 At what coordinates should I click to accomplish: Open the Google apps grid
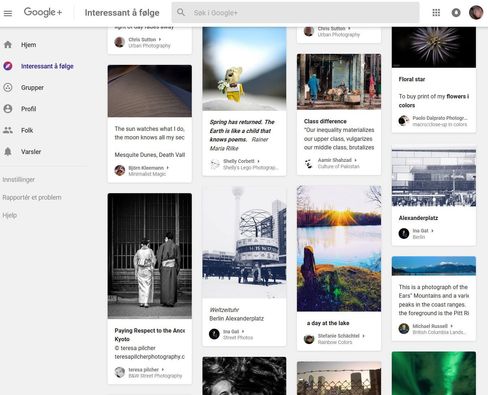pos(436,13)
